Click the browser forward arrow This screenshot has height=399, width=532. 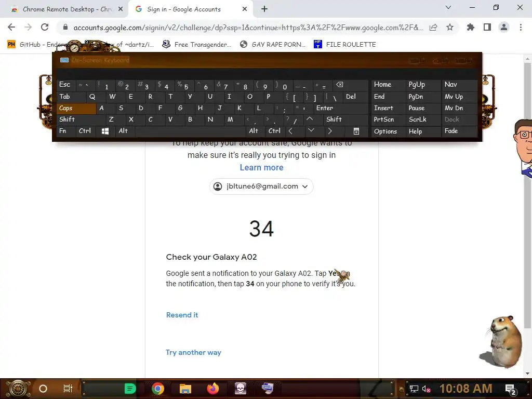pyautogui.click(x=28, y=27)
